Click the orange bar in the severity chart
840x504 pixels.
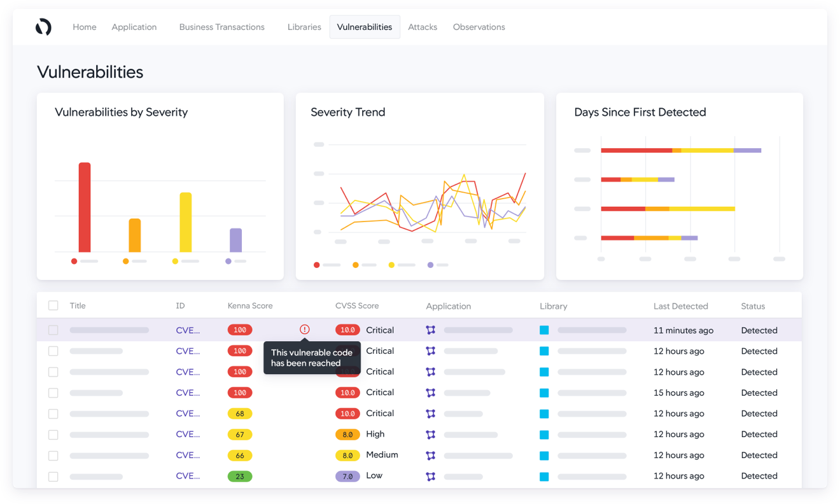[x=135, y=235]
